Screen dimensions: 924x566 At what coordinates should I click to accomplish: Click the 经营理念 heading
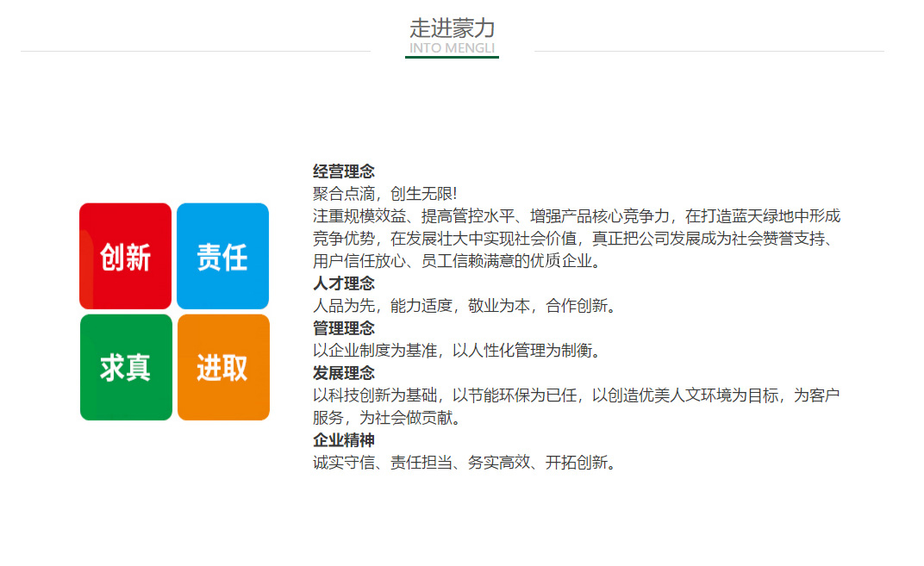(x=344, y=171)
